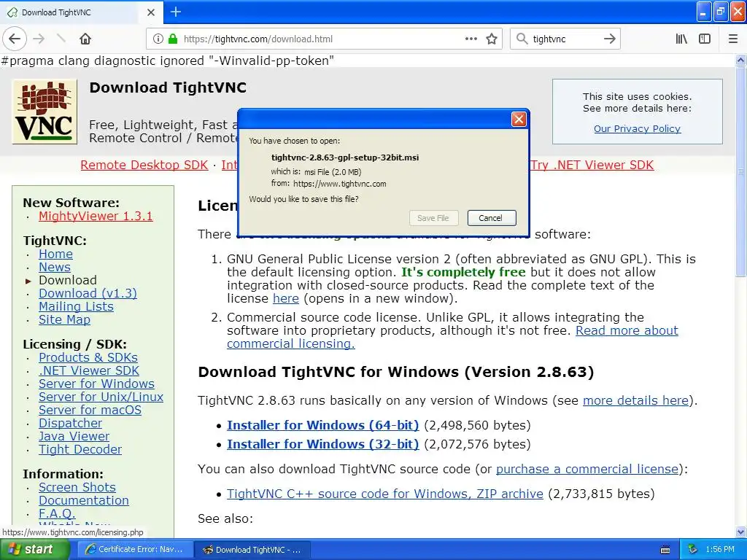Download Installer for Windows (32-bit)
Image resolution: width=747 pixels, height=560 pixels.
click(322, 444)
